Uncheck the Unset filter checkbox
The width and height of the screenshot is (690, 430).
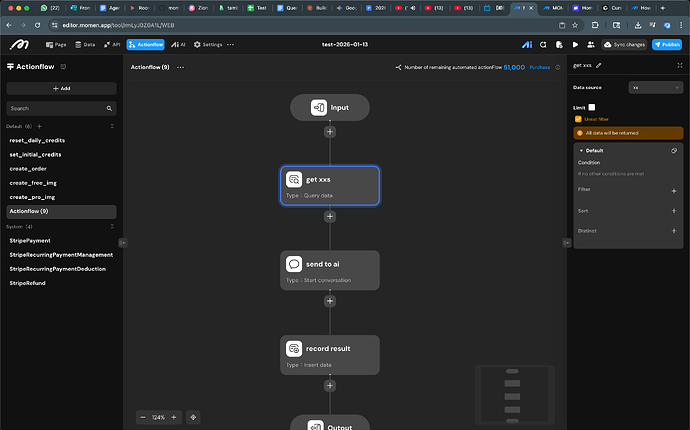click(578, 119)
